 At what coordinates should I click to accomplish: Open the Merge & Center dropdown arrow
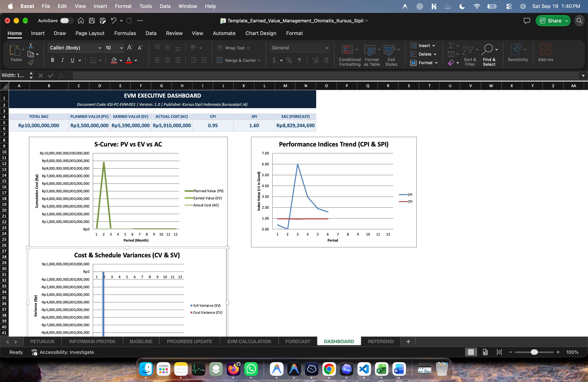point(259,60)
